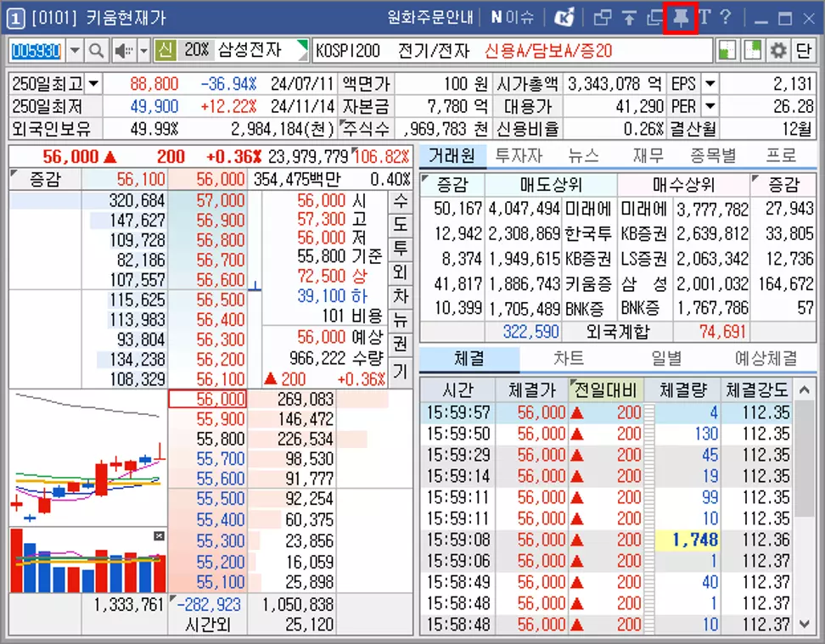Open the 250일최고 period dropdown

(93, 84)
